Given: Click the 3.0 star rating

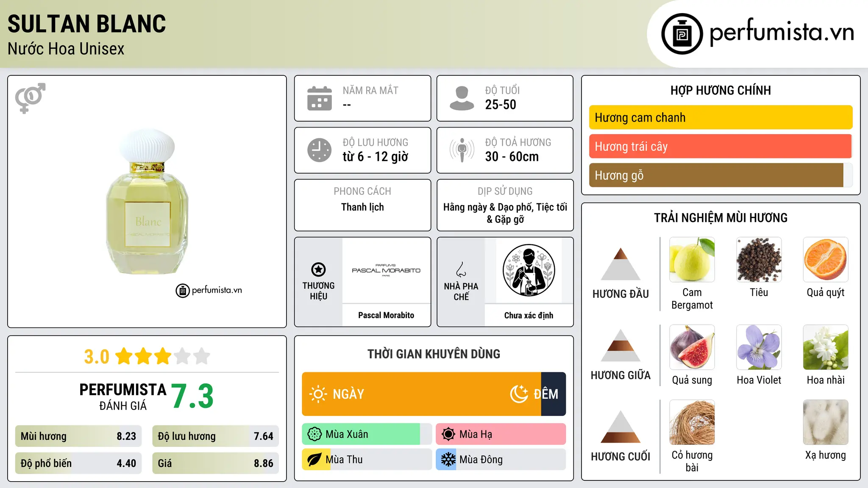Looking at the screenshot, I should point(147,356).
